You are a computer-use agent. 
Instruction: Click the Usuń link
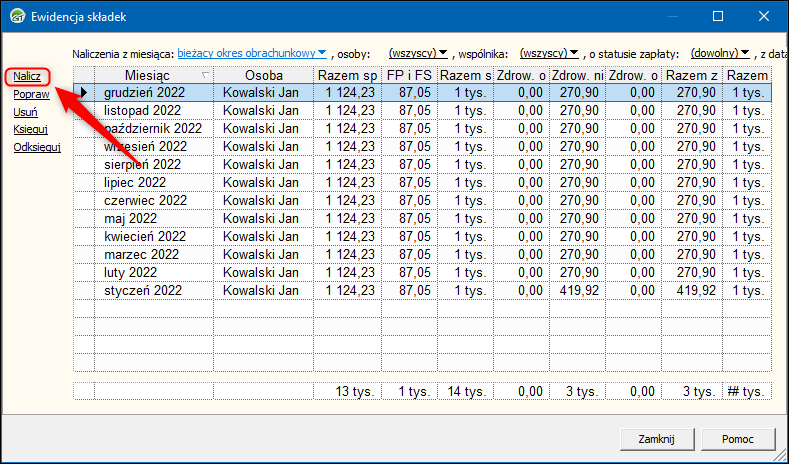[x=25, y=112]
